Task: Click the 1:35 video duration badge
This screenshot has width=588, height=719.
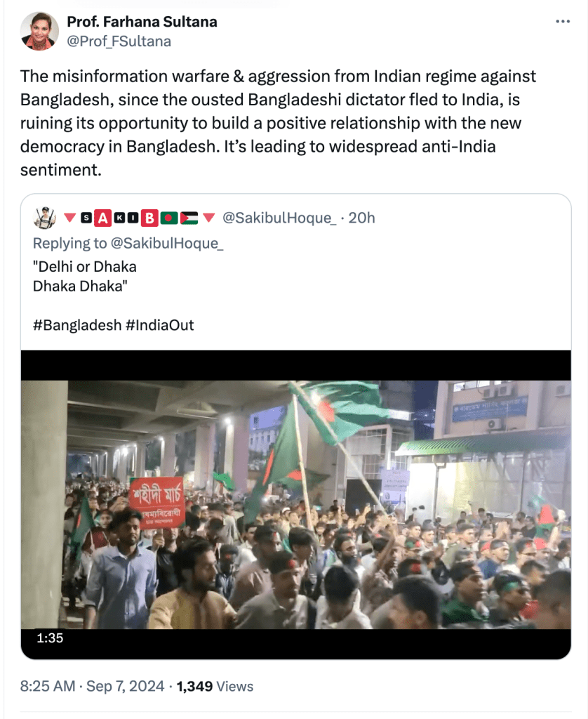Action: 48,638
